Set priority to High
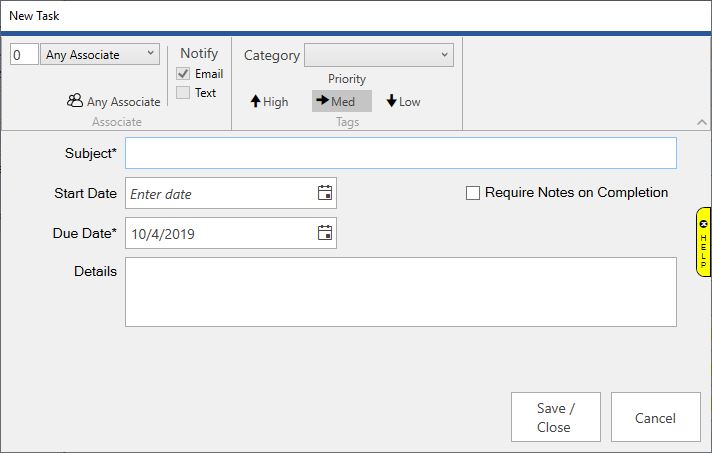This screenshot has width=712, height=453. click(269, 101)
